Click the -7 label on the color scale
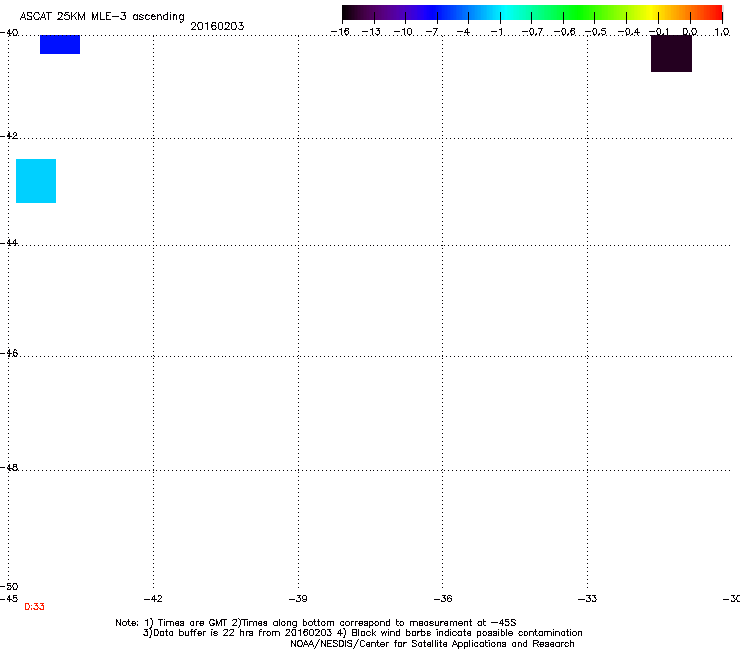 432,32
